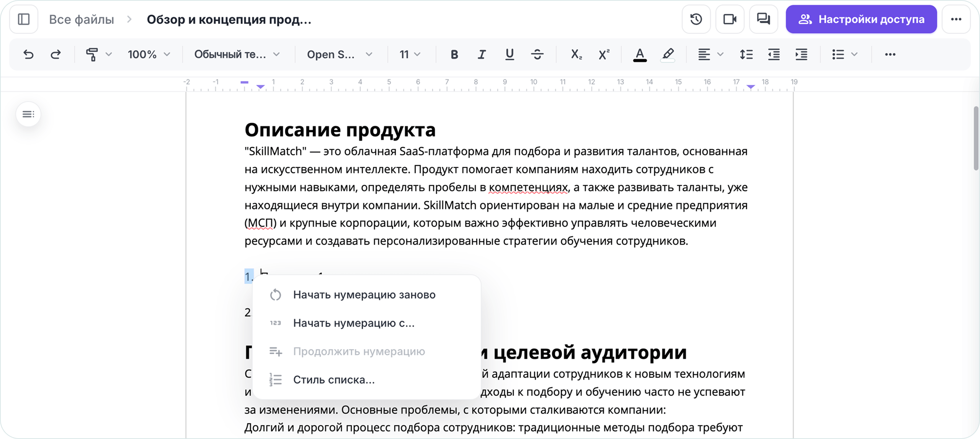Image resolution: width=980 pixels, height=439 pixels.
Task: Open version history clock icon
Action: pos(696,19)
